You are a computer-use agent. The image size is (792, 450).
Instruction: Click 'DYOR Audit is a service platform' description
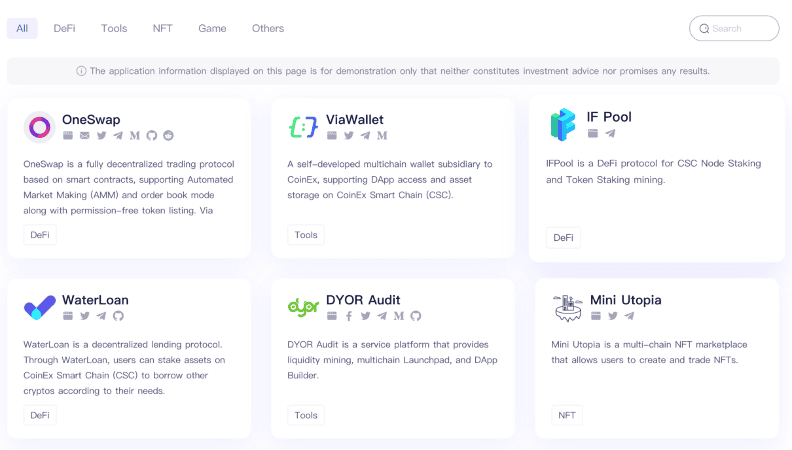pos(392,360)
